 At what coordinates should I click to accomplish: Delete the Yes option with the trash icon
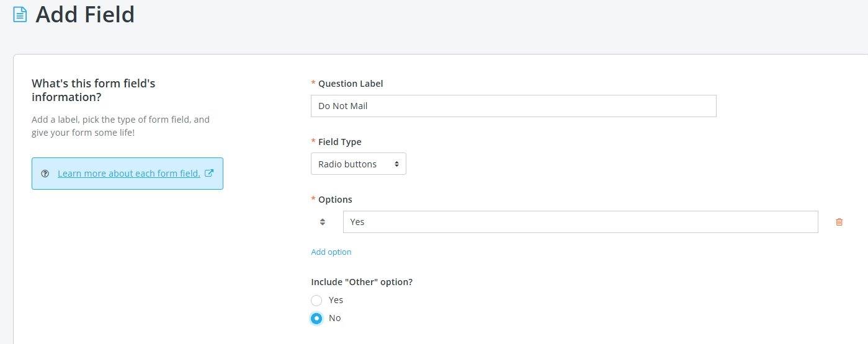(839, 222)
